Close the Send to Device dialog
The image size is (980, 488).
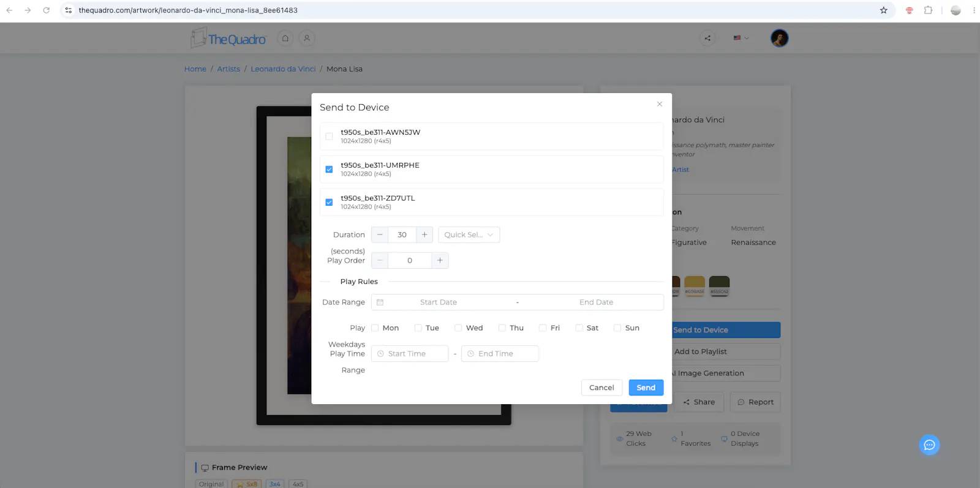(660, 104)
